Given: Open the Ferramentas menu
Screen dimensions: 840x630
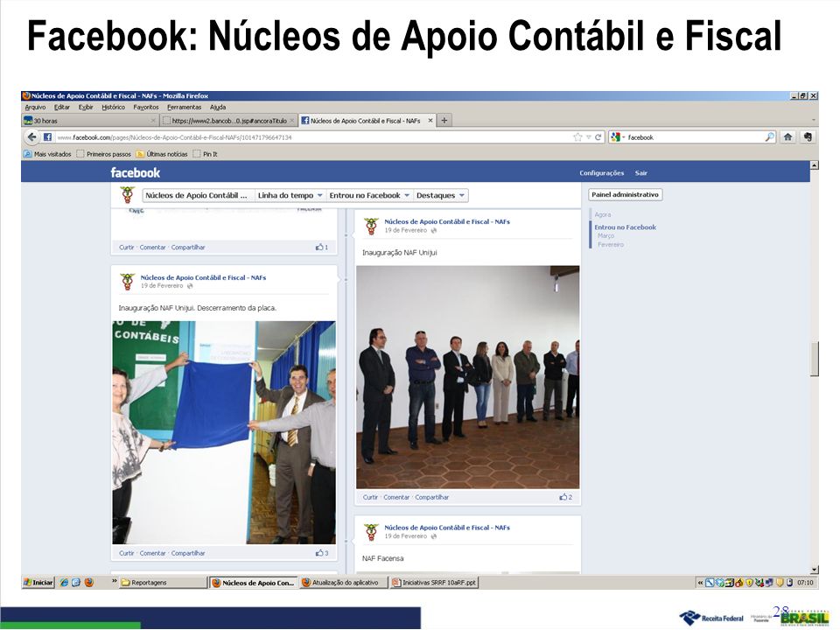Looking at the screenshot, I should point(185,107).
